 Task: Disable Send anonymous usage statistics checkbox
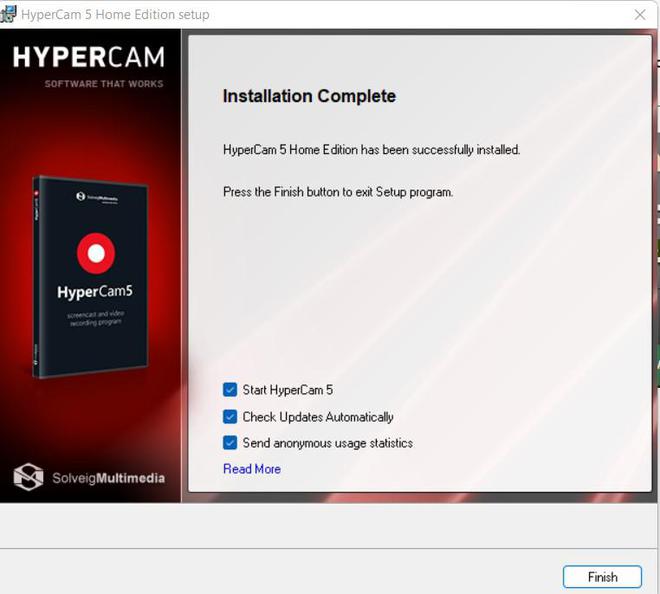tap(230, 442)
